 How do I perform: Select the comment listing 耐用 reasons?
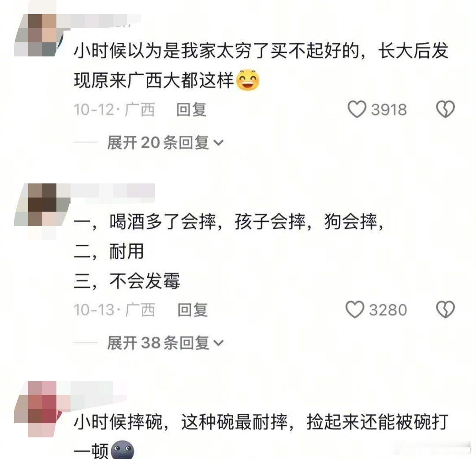229,251
